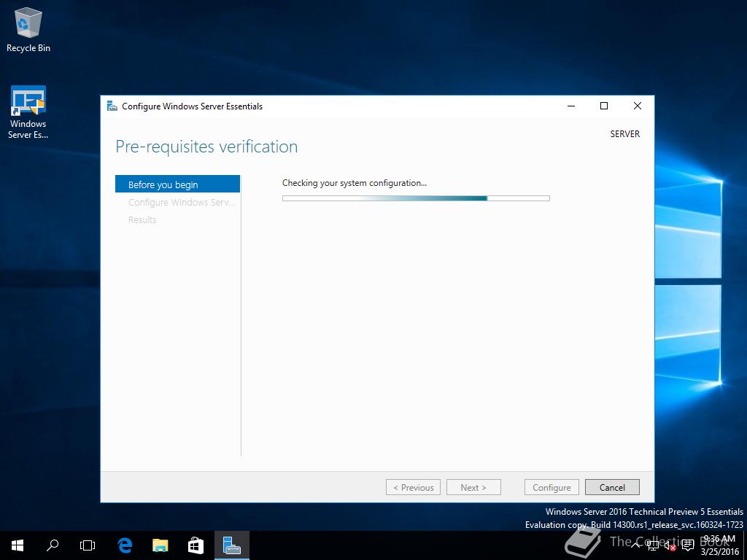The image size is (747, 560).
Task: Click Pre-requisites verification heading
Action: click(x=206, y=147)
